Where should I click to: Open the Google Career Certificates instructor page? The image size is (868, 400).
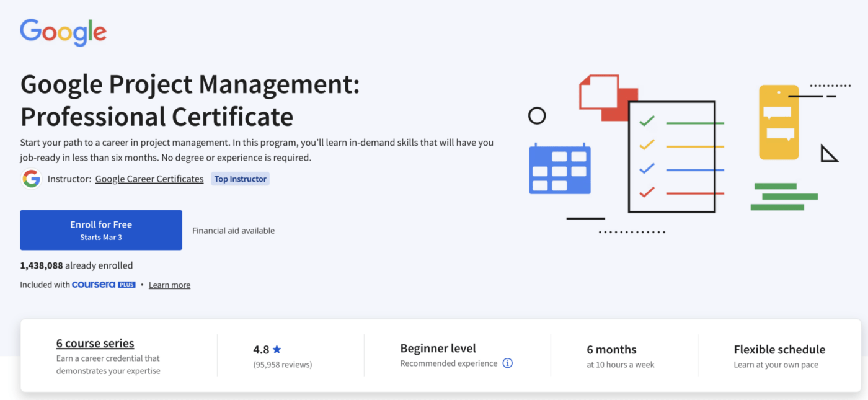click(149, 179)
